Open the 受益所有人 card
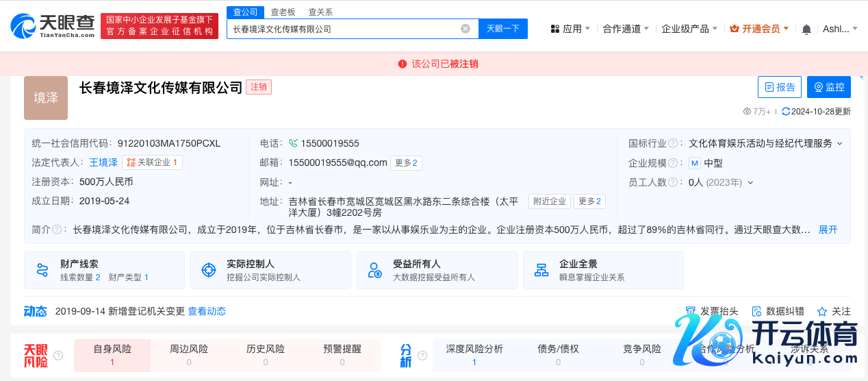The height and width of the screenshot is (381, 868). [x=434, y=270]
